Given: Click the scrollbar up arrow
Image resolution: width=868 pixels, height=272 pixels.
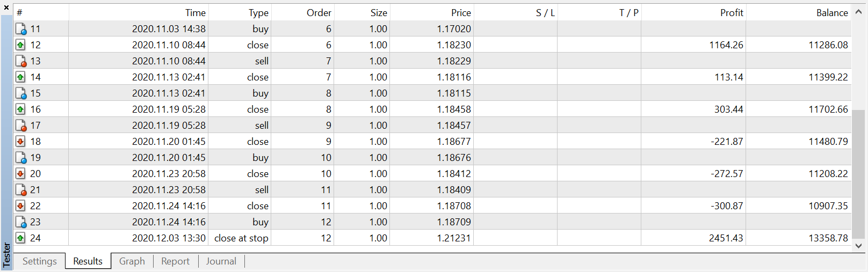Looking at the screenshot, I should coord(858,12).
